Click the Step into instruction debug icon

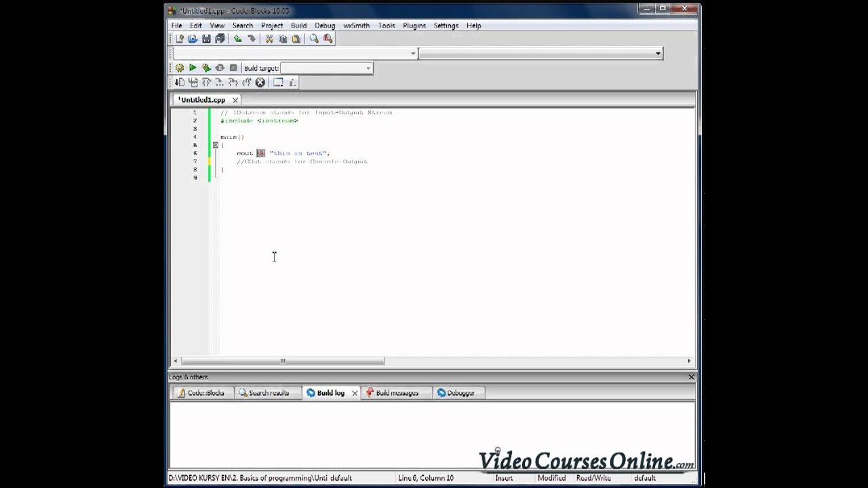coord(246,83)
